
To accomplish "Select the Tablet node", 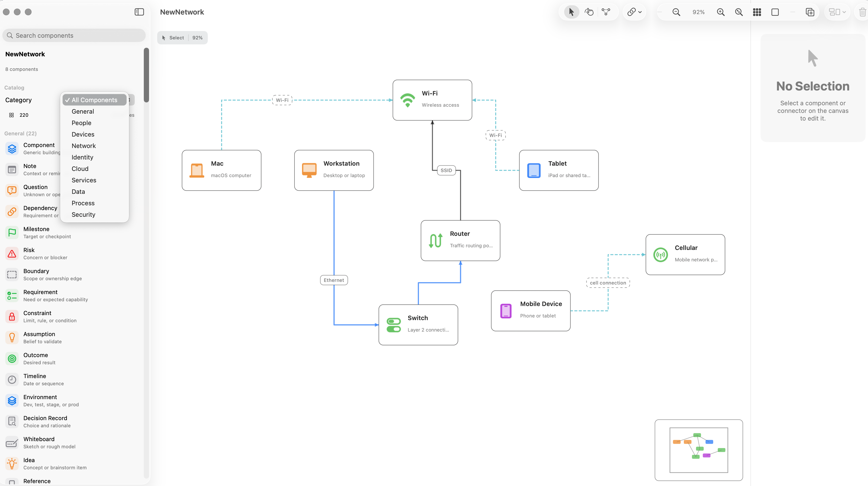I will click(x=559, y=170).
